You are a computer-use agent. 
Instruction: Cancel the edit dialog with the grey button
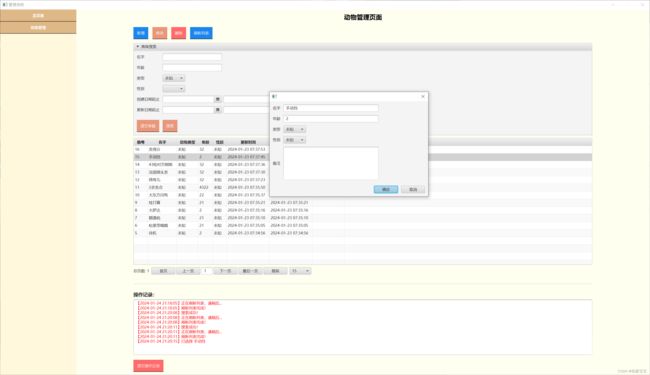[413, 189]
